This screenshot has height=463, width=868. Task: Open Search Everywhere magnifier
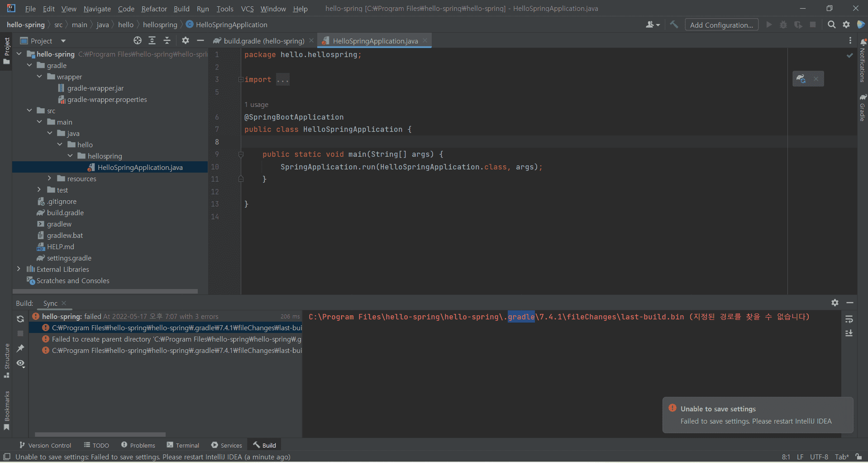tap(831, 24)
